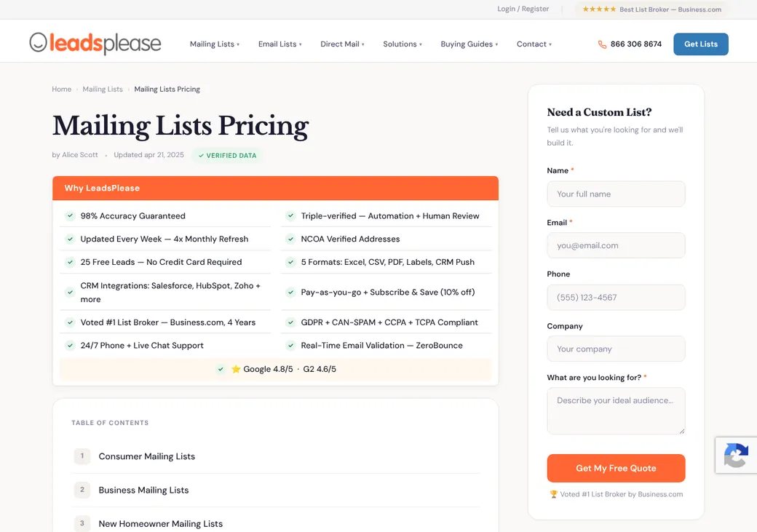Expand the Direct Mail menu
The image size is (757, 532).
pos(342,44)
